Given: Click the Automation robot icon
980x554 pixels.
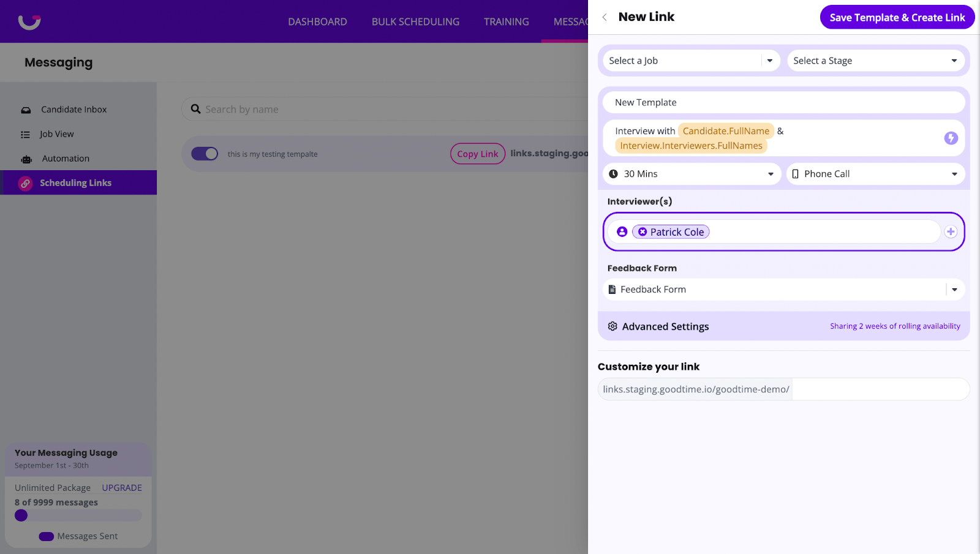Looking at the screenshot, I should point(26,159).
